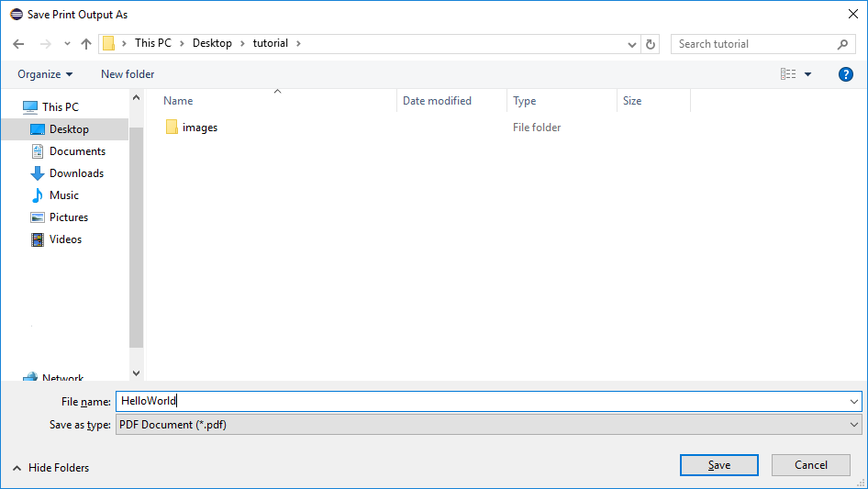Select Videos in the navigation pane

point(65,239)
